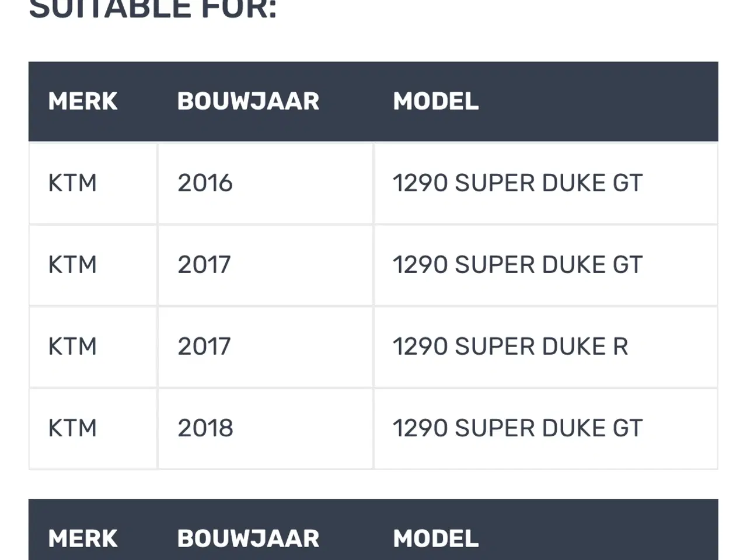The height and width of the screenshot is (560, 747).
Task: Click the KTM cell in 2016 row
Action: (x=72, y=183)
